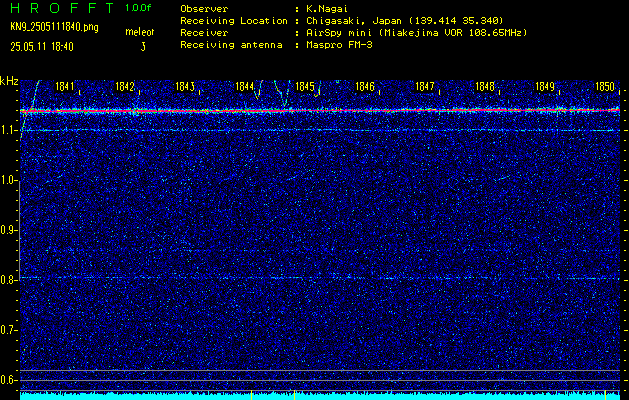Image resolution: width=629 pixels, height=400 pixels.
Task: Click the 1846 time marker
Action: tap(365, 86)
